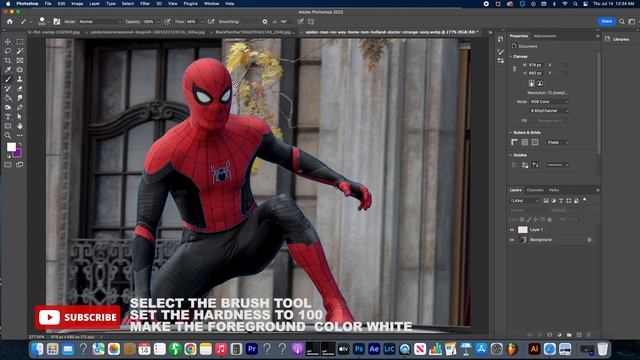Open the Layer menu

(x=94, y=4)
